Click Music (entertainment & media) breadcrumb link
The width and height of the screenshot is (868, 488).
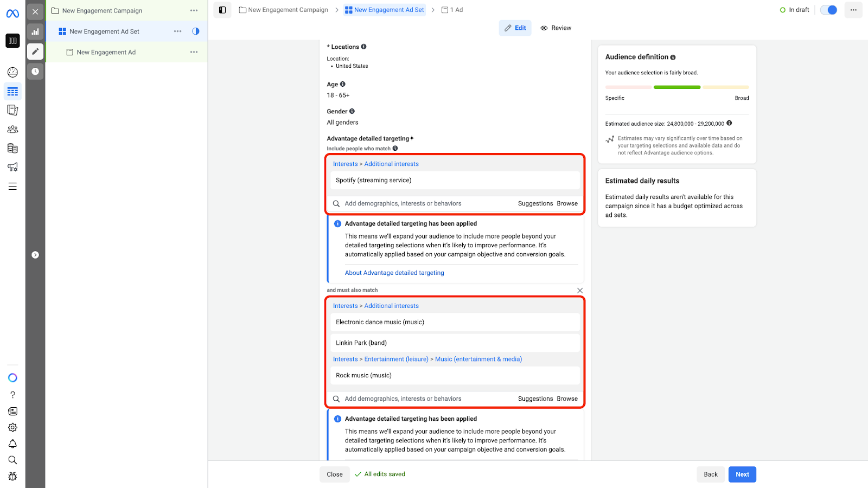click(x=478, y=359)
